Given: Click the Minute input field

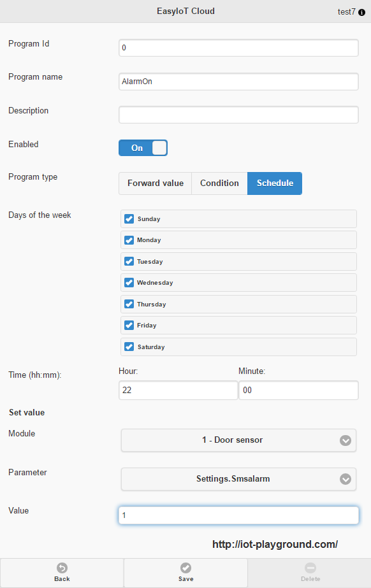Looking at the screenshot, I should point(298,390).
